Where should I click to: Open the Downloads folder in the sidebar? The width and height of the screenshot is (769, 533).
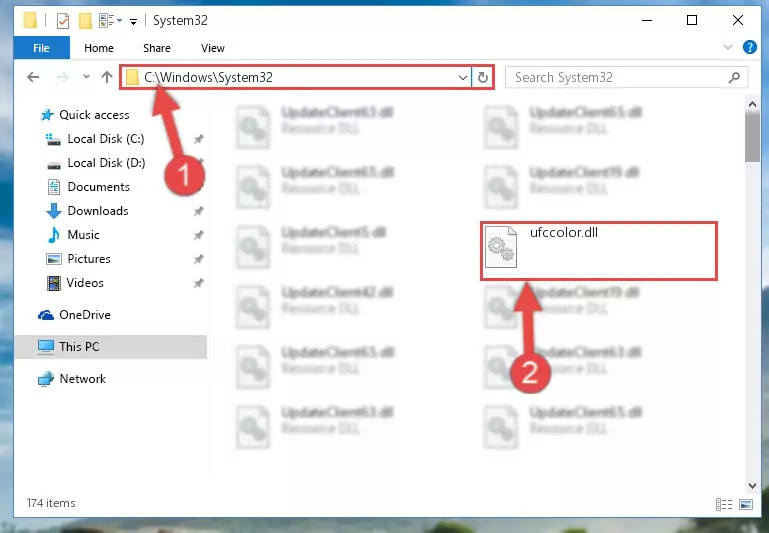[98, 211]
